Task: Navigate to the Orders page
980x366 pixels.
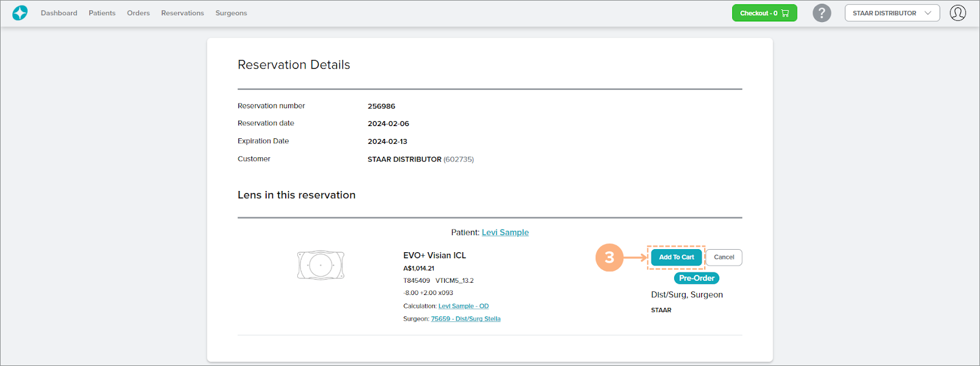Action: [138, 13]
